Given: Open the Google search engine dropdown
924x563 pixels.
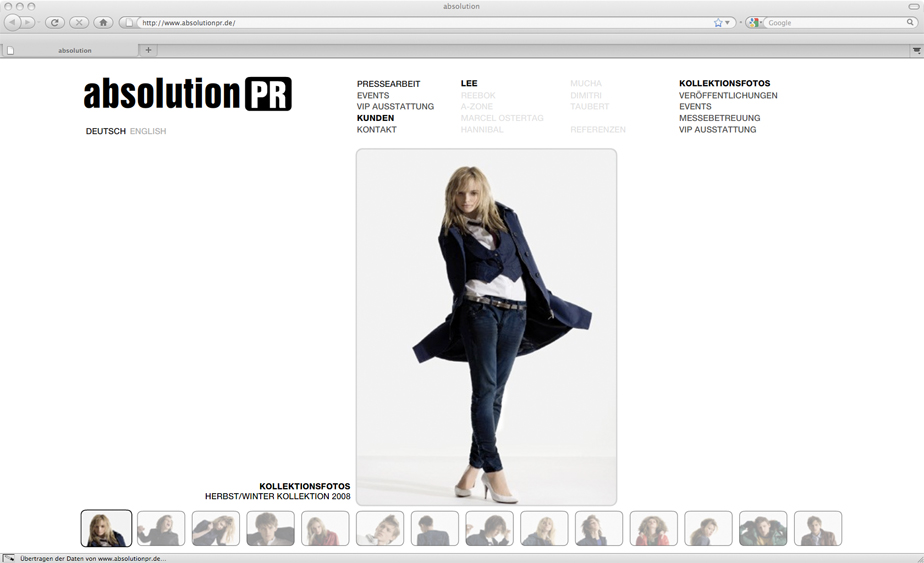Looking at the screenshot, I should coord(756,22).
